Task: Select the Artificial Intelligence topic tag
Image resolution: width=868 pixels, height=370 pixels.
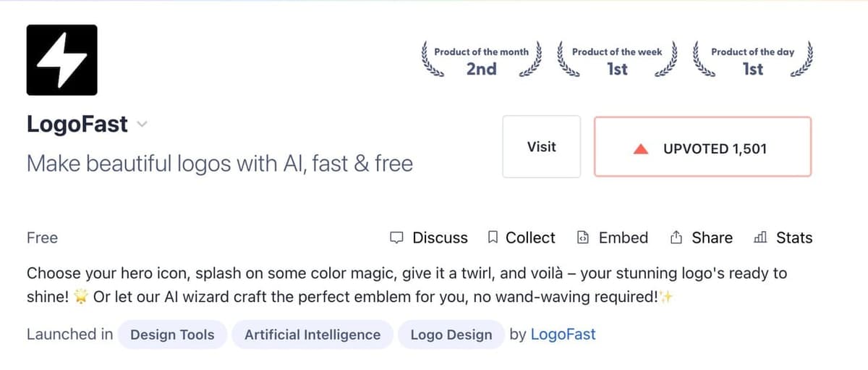Action: pos(312,335)
